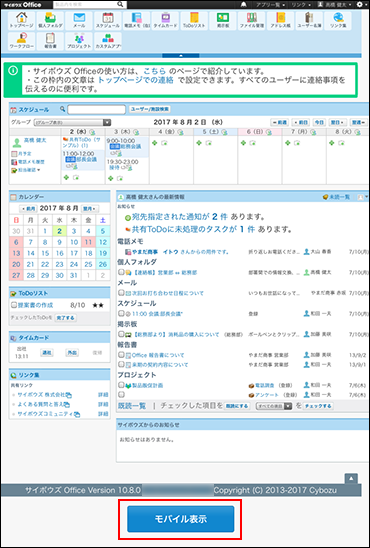Open the すべての項目 dropdown
This screenshot has height=548, width=370.
[x=274, y=406]
